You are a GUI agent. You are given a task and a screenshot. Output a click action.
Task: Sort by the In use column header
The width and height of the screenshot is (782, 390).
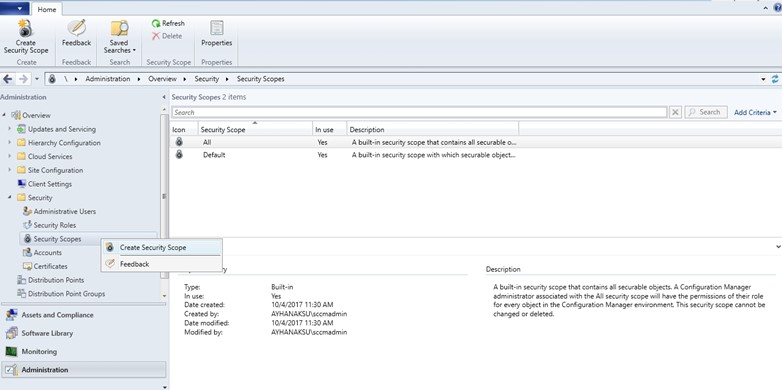[x=330, y=129]
